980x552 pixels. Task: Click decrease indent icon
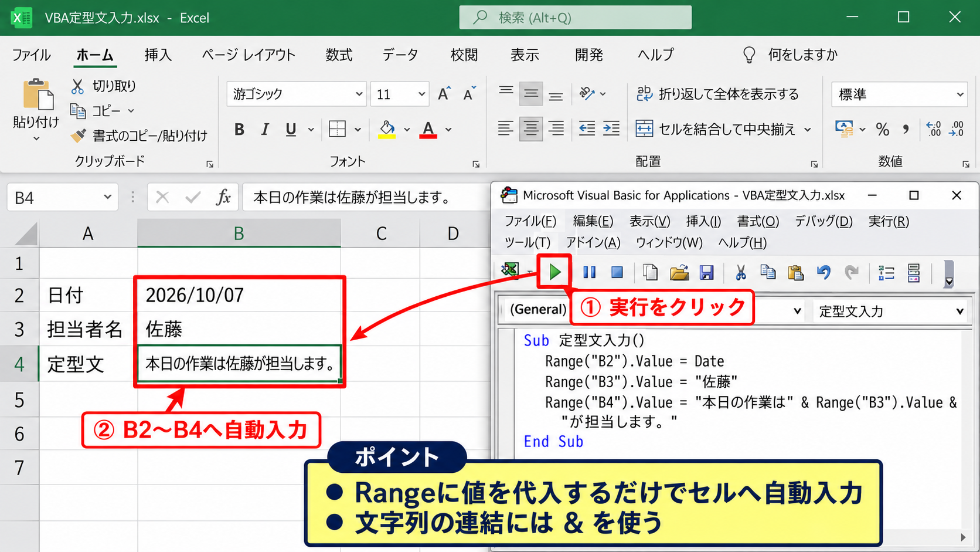(587, 128)
